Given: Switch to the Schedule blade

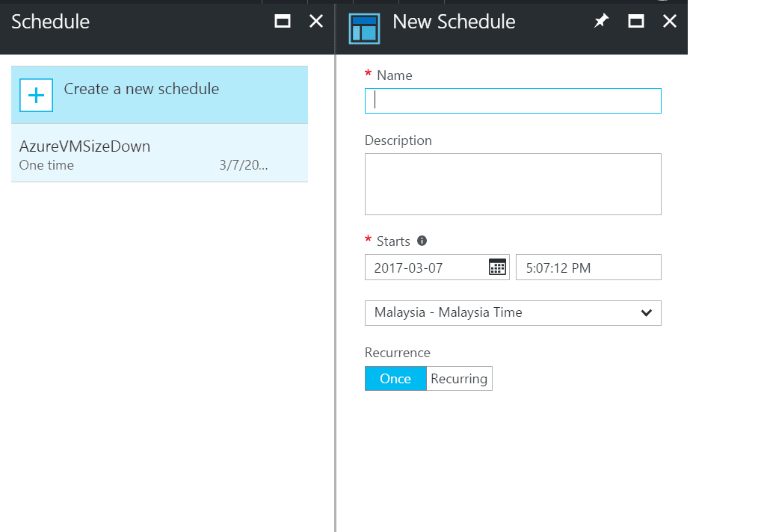Looking at the screenshot, I should click(x=50, y=22).
